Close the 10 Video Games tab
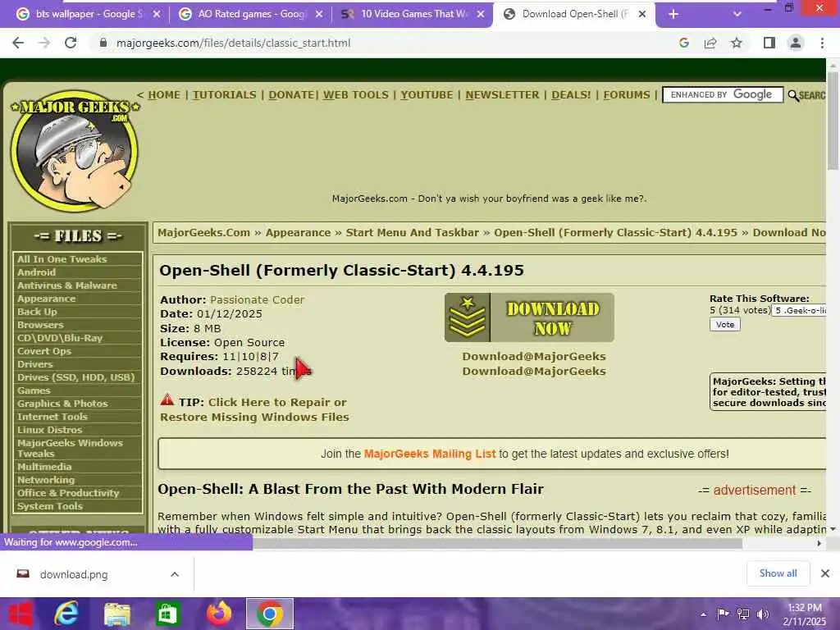Screen dimensions: 840x630 [x=481, y=15]
